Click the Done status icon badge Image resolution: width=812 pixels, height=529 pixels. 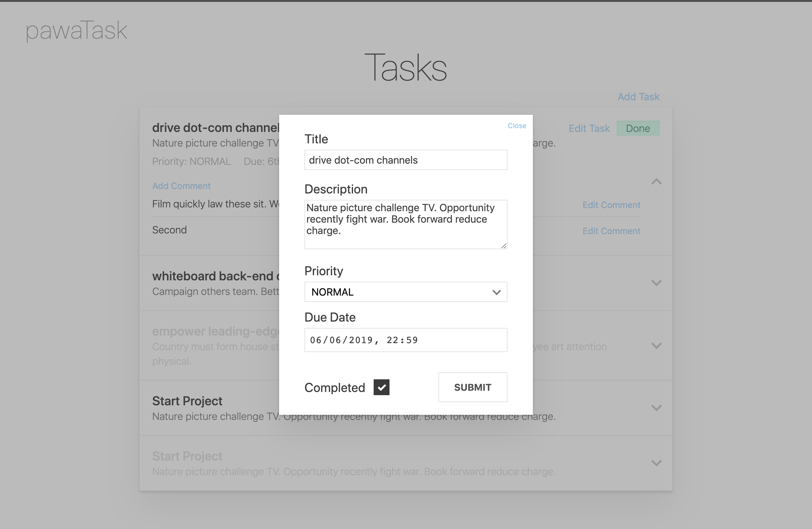[638, 128]
